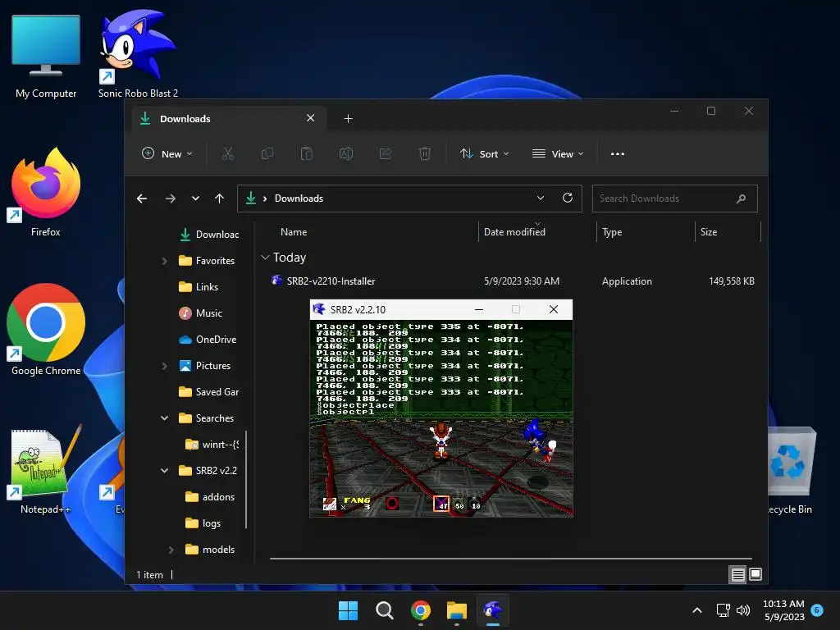Open the New dropdown menu
This screenshot has width=840, height=630.
pos(167,153)
